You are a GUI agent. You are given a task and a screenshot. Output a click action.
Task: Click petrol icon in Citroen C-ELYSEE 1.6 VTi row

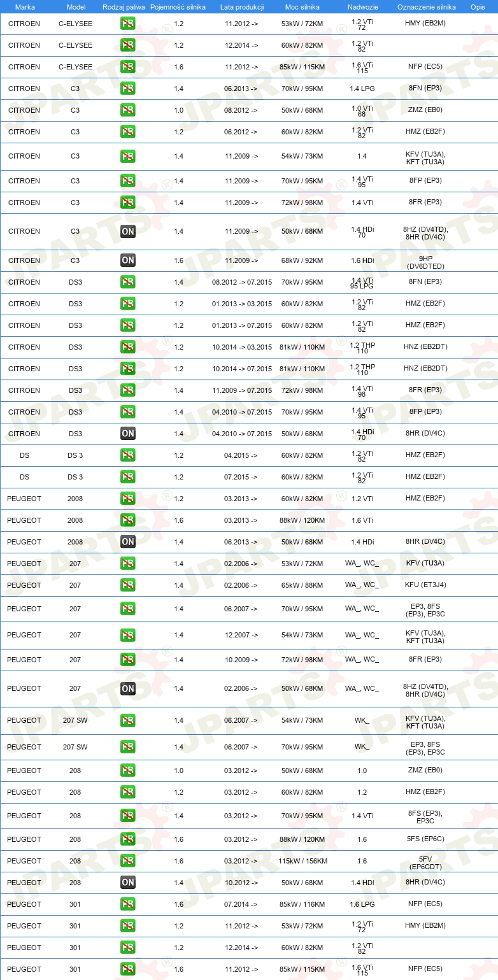pos(127,67)
